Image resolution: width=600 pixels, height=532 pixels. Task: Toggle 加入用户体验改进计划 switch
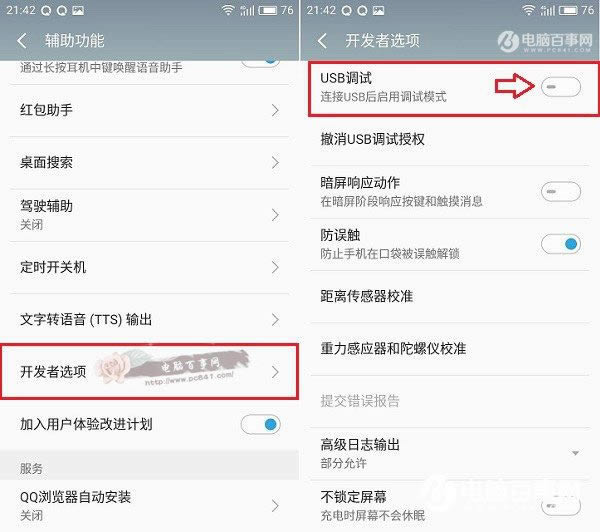(x=260, y=424)
